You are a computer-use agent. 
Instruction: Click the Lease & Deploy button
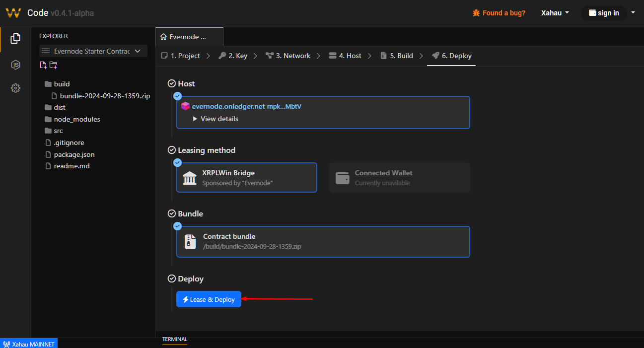coord(209,299)
